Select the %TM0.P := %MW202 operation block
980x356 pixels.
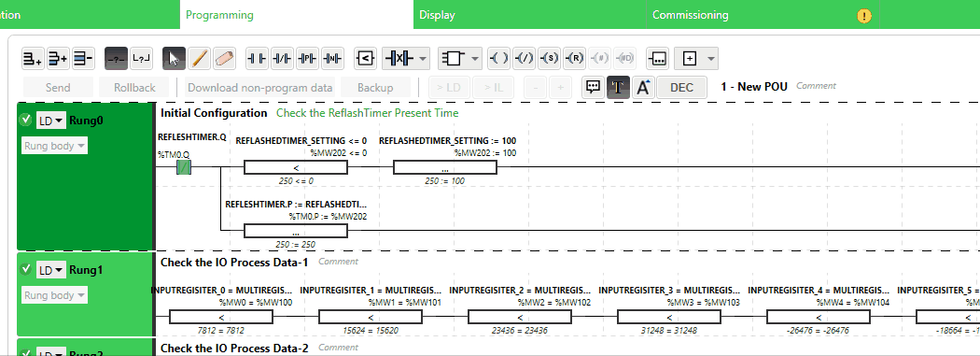click(295, 231)
